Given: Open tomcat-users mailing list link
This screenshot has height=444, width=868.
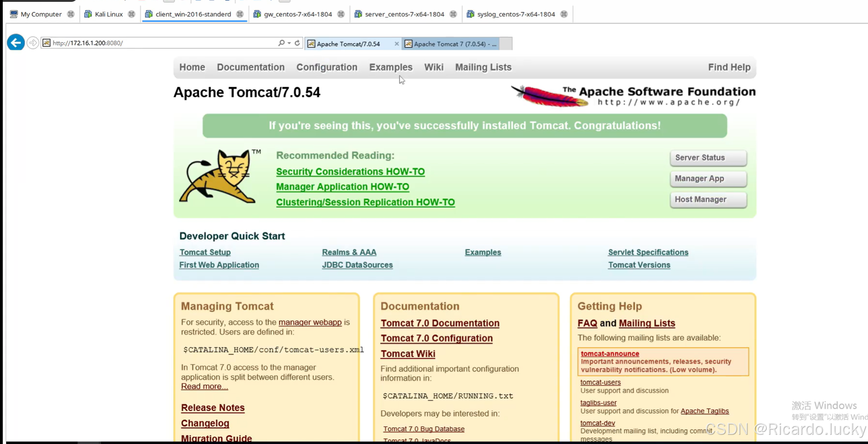Looking at the screenshot, I should coord(600,382).
